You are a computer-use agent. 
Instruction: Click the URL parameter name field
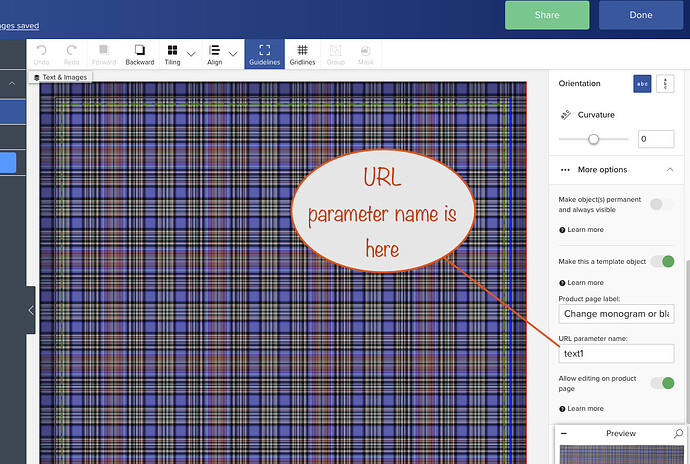click(616, 354)
